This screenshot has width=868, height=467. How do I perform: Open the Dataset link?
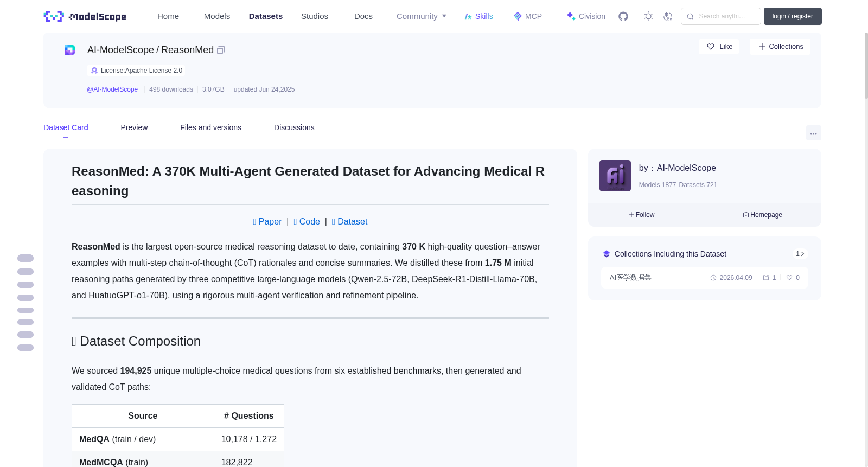pos(349,222)
